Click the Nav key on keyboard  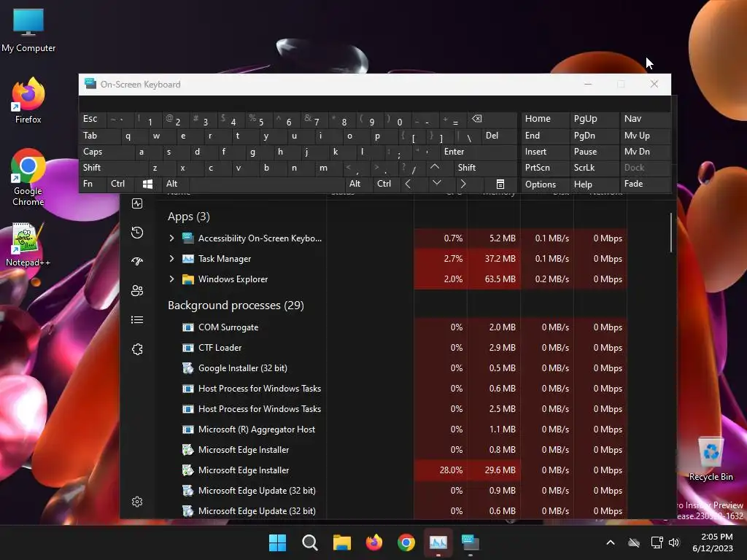pos(646,119)
